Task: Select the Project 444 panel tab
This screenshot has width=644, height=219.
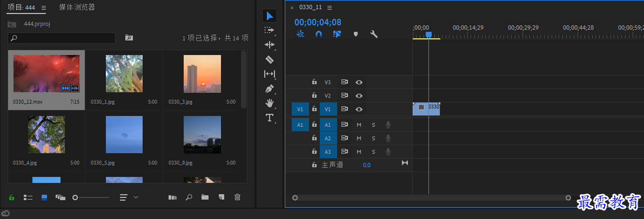Action: (22, 7)
